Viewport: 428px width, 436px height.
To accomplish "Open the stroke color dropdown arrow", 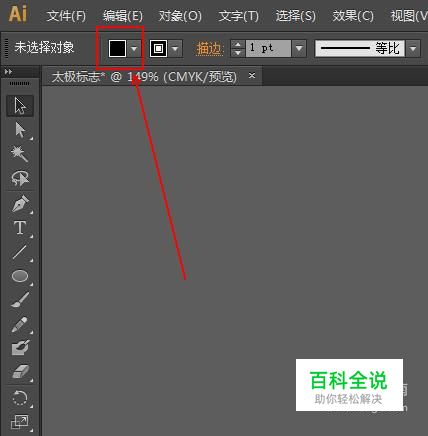I will 175,49.
